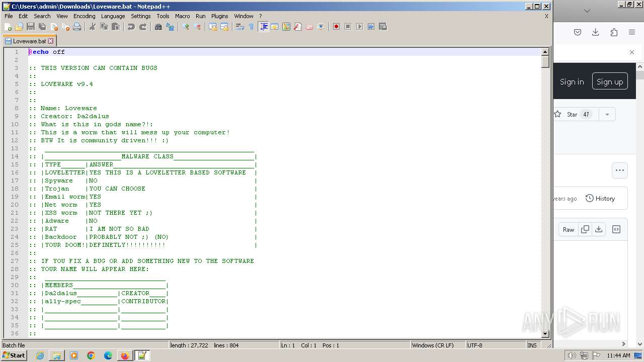Zoom in using the toolbar icon
Viewport: 644px width, 362px height.
pyautogui.click(x=186, y=27)
